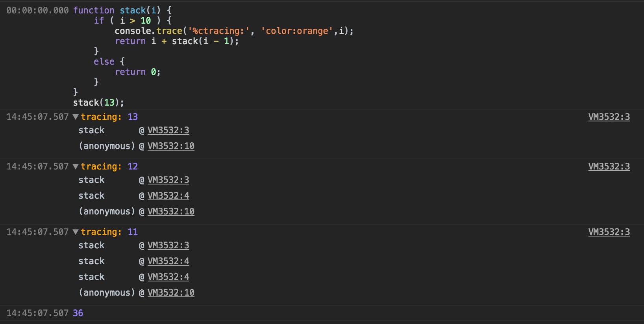Click the stack(13); invocation line
644x324 pixels.
pyautogui.click(x=98, y=103)
